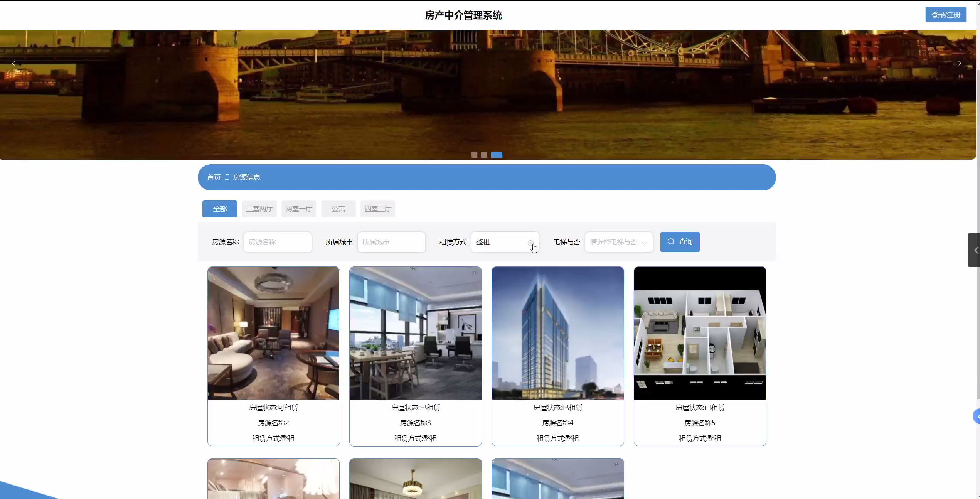The image size is (980, 499).
Task: Select the 公寓 category tab
Action: (x=338, y=209)
